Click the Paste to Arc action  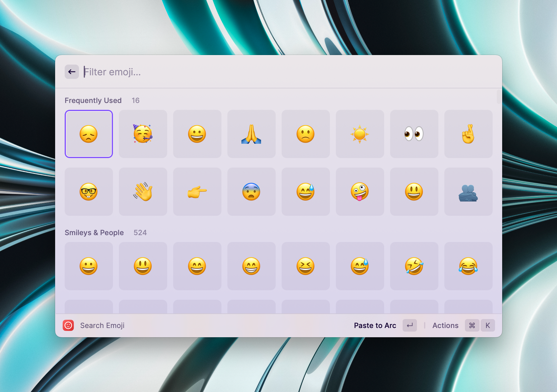tap(375, 325)
